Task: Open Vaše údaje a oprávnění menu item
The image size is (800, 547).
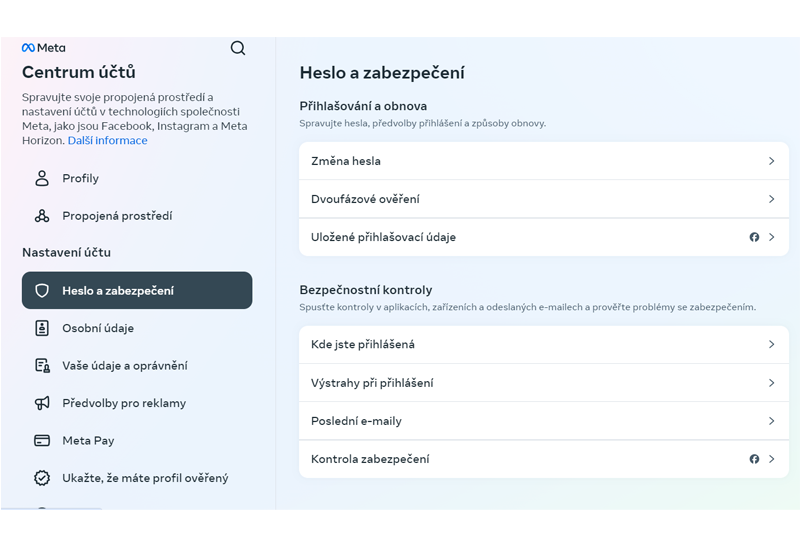Action: click(137, 365)
